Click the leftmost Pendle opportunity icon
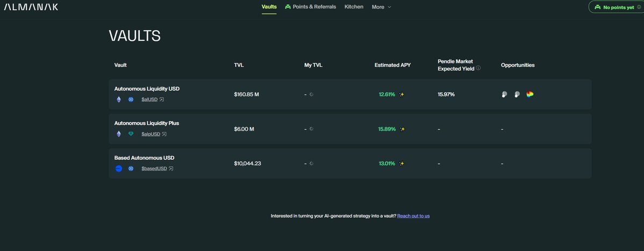This screenshot has width=644, height=251. tap(504, 94)
